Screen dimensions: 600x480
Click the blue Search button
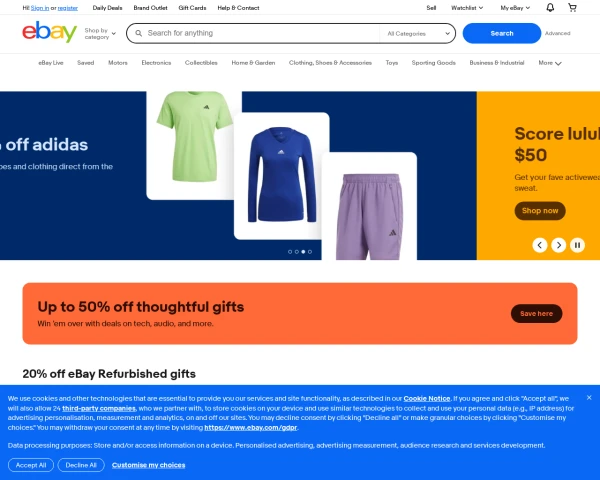502,33
